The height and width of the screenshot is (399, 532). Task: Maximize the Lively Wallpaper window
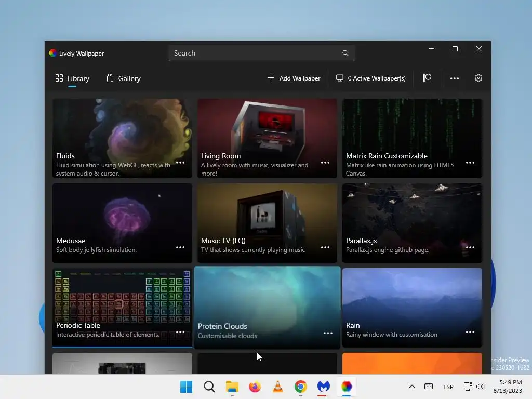pos(455,49)
